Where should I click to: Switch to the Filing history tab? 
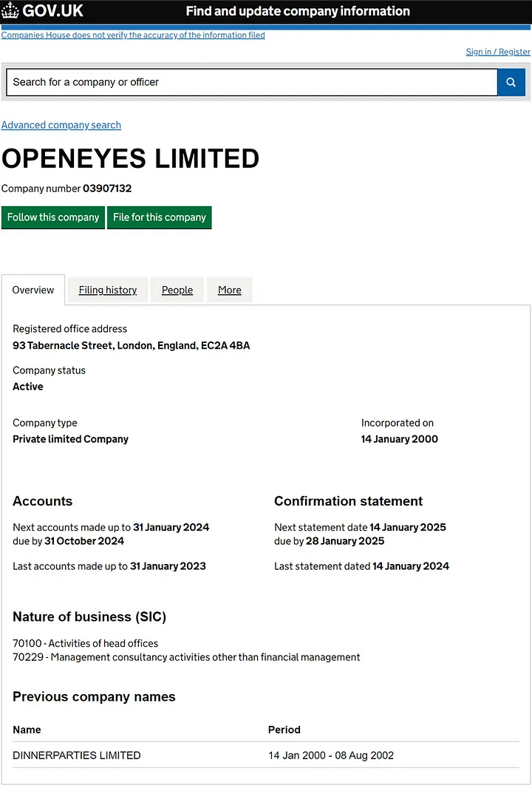[x=108, y=290]
